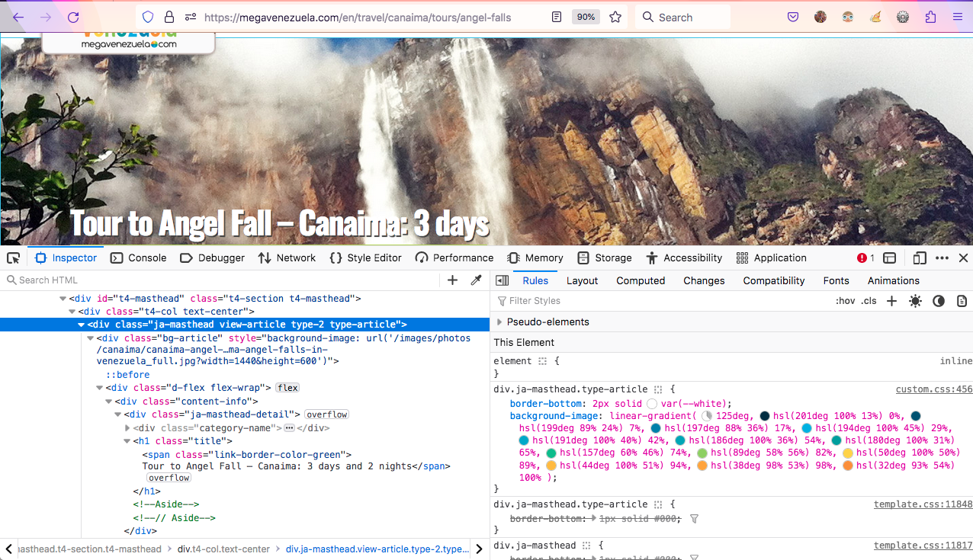The height and width of the screenshot is (560, 973).
Task: Click the browser Search field
Action: pos(682,17)
